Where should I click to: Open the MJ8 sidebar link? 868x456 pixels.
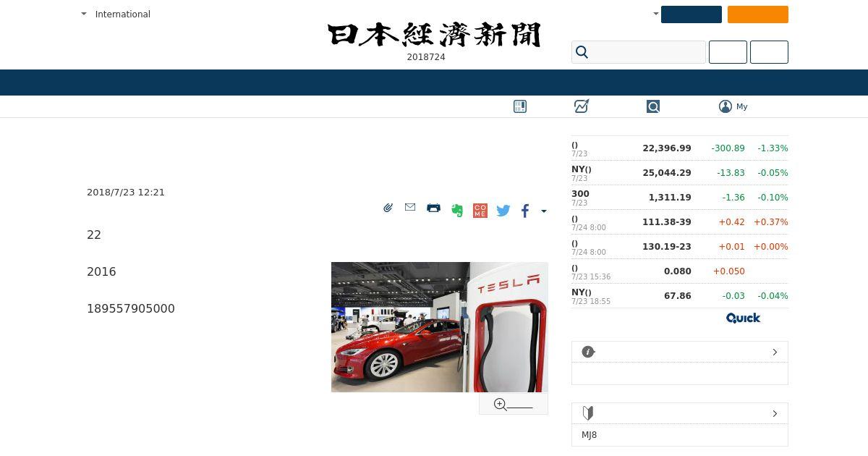(x=590, y=435)
